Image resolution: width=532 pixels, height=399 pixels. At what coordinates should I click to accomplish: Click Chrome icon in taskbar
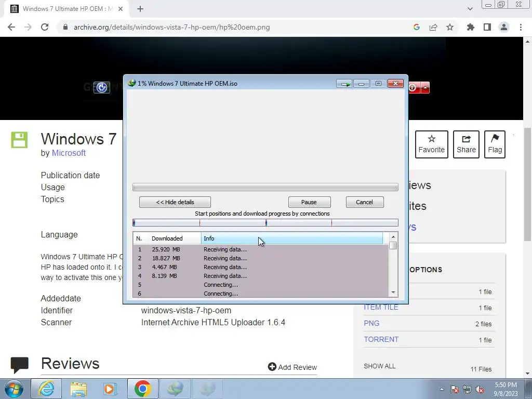pos(143,389)
